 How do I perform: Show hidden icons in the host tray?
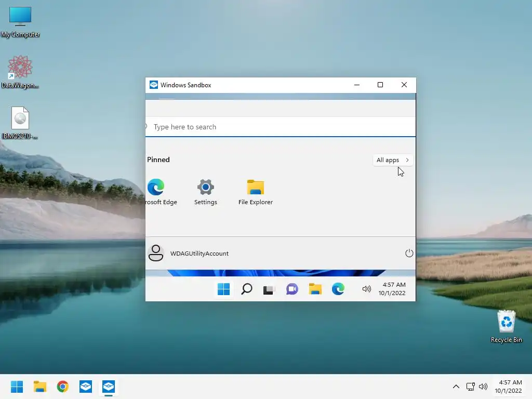pyautogui.click(x=456, y=387)
